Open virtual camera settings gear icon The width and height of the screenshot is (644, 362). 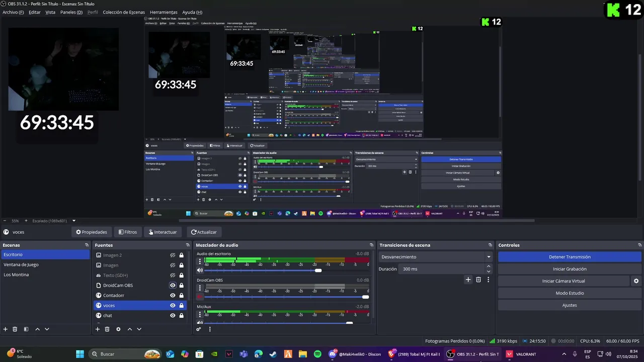636,281
